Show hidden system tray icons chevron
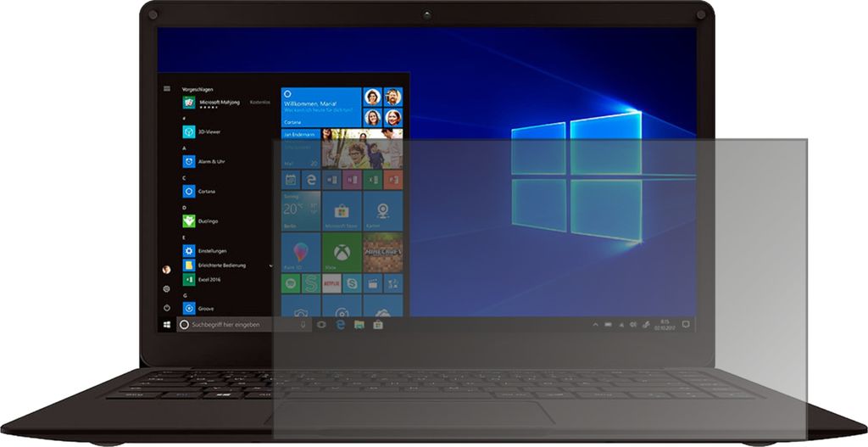The image size is (868, 447). point(595,324)
